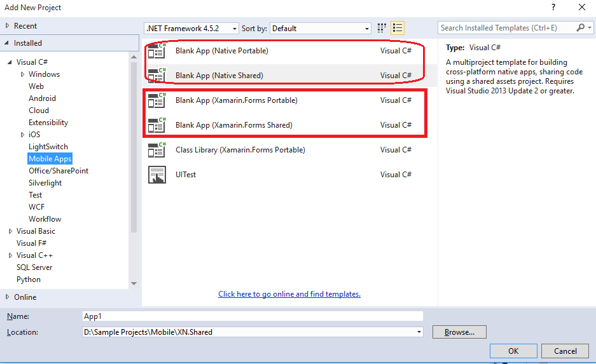Screen dimensions: 596x364
Task: Expand the iOS tree node
Action: coord(22,135)
